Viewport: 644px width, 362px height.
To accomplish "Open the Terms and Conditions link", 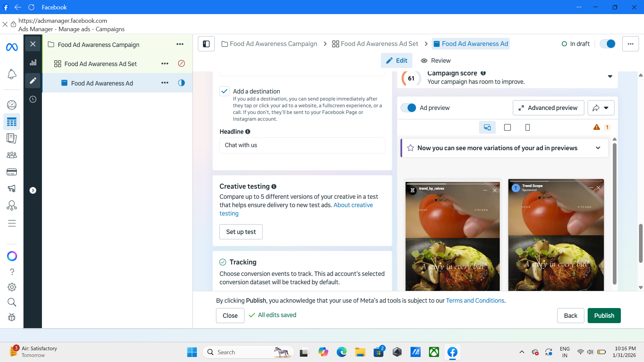I will pos(475,301).
